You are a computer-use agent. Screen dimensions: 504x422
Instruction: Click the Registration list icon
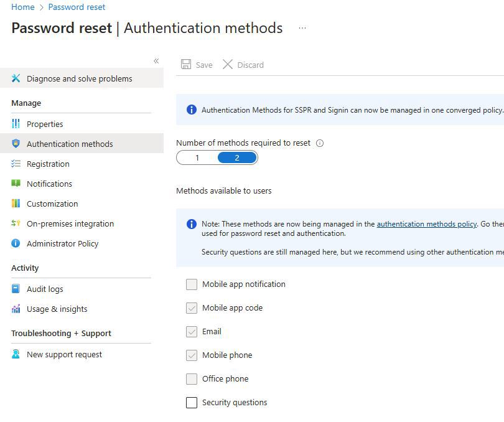point(15,164)
